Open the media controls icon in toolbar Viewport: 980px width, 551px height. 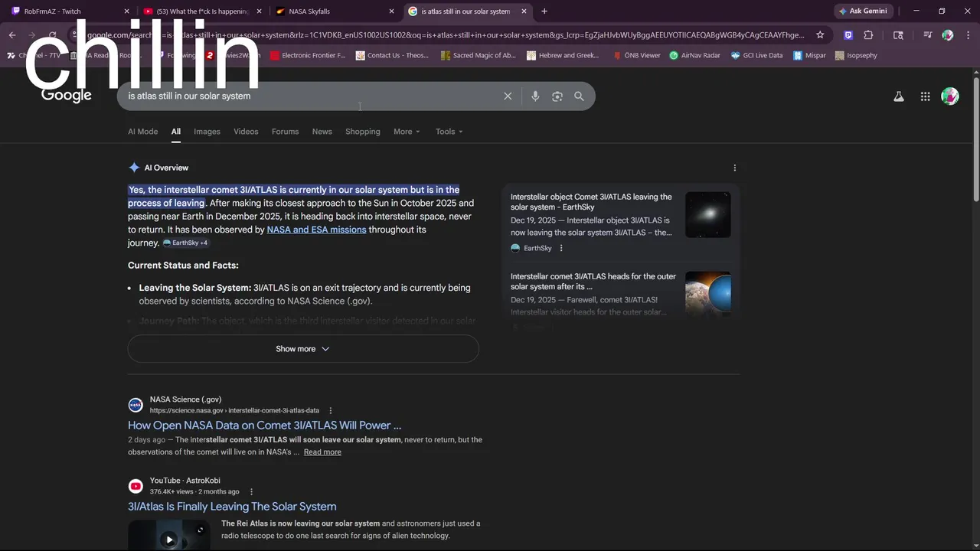click(927, 35)
